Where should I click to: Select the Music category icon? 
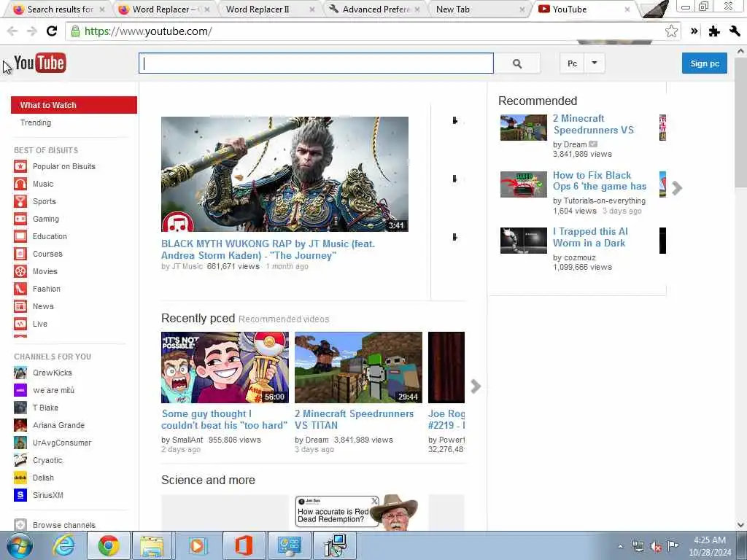(20, 184)
